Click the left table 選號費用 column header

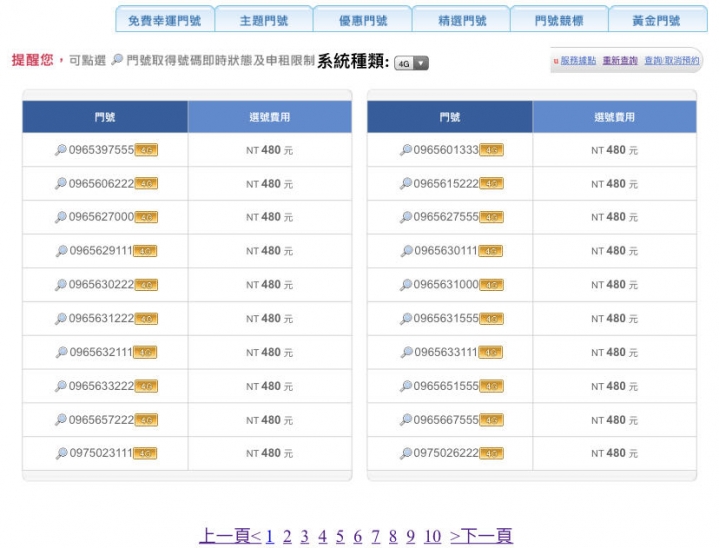click(270, 117)
